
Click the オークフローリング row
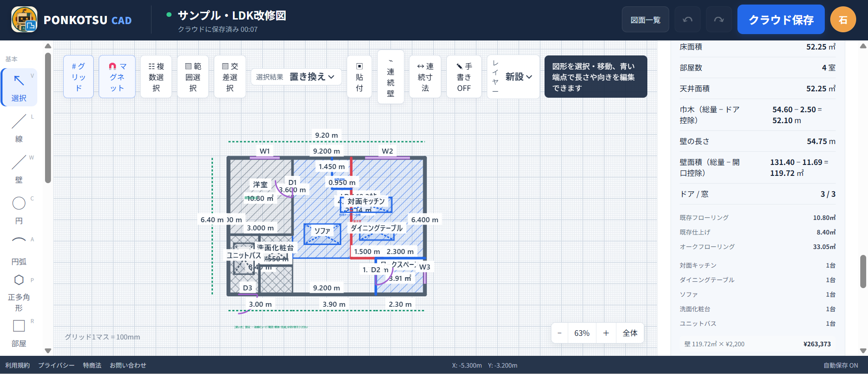click(x=757, y=247)
